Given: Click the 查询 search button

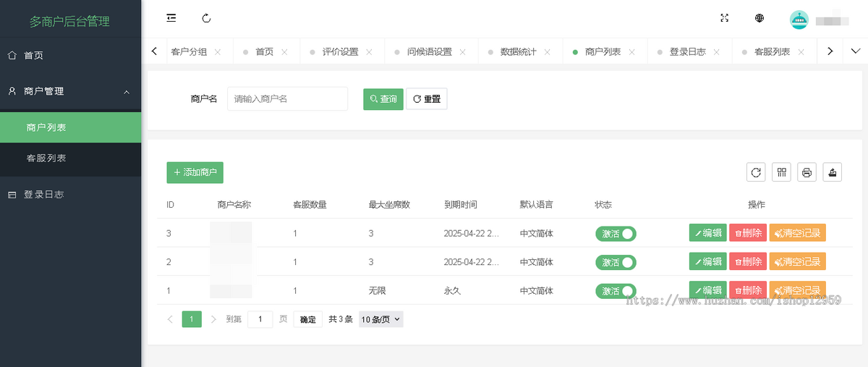Looking at the screenshot, I should click(x=383, y=99).
